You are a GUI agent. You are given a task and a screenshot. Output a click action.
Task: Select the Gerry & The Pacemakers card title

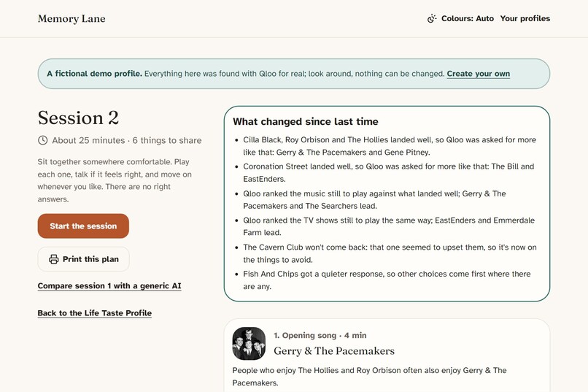[333, 350]
